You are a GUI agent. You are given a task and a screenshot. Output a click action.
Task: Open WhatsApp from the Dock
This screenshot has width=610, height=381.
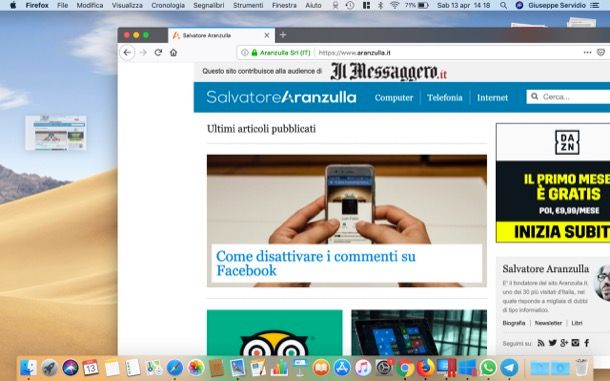pyautogui.click(x=488, y=367)
